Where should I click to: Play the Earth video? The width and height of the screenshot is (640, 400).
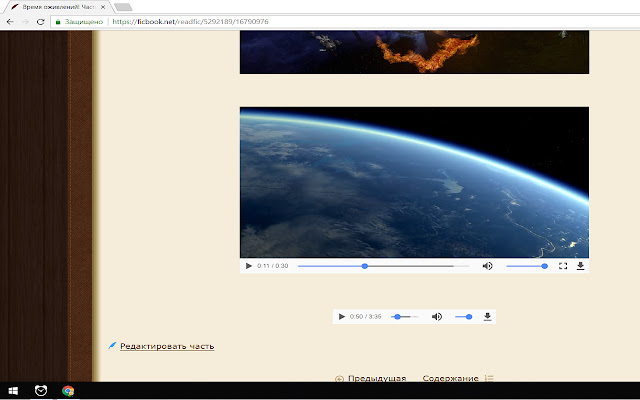click(249, 266)
